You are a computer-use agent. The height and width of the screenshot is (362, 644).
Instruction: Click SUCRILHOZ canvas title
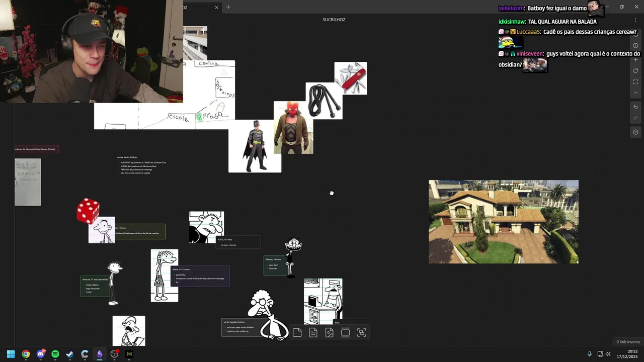[x=334, y=20]
